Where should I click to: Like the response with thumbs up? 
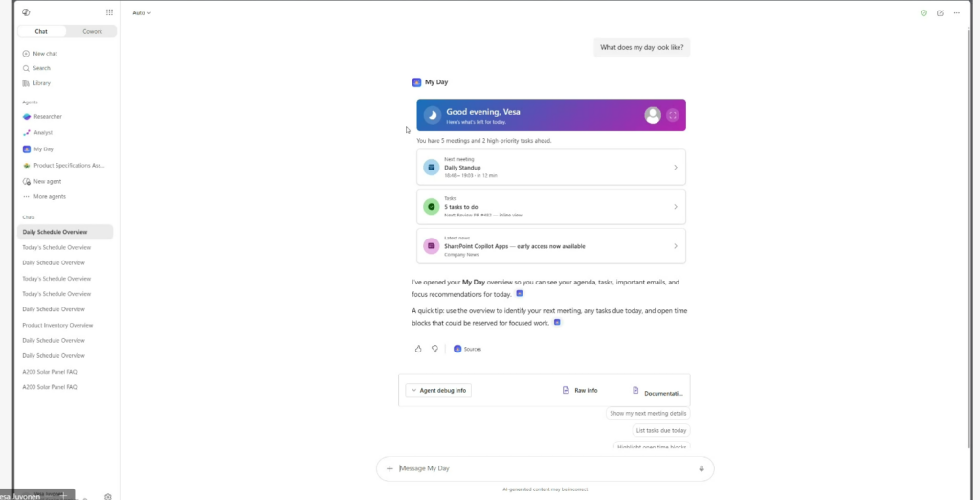tap(418, 349)
